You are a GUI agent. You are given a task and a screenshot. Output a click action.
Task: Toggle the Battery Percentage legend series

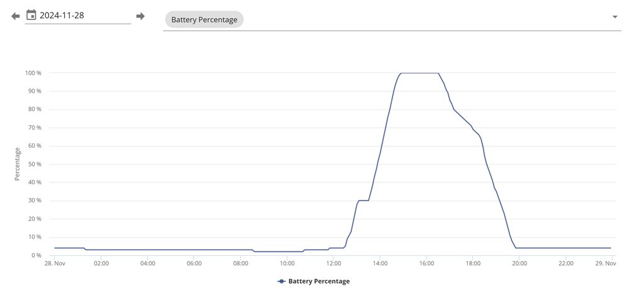point(314,281)
